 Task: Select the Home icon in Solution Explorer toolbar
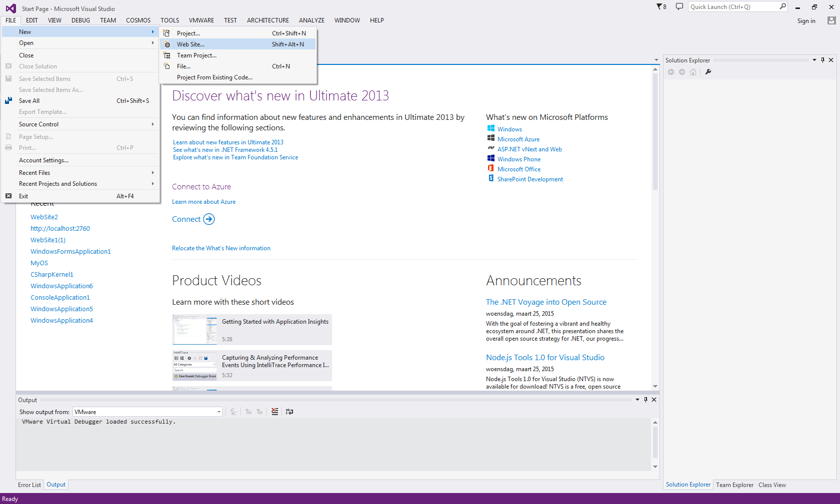pos(693,72)
